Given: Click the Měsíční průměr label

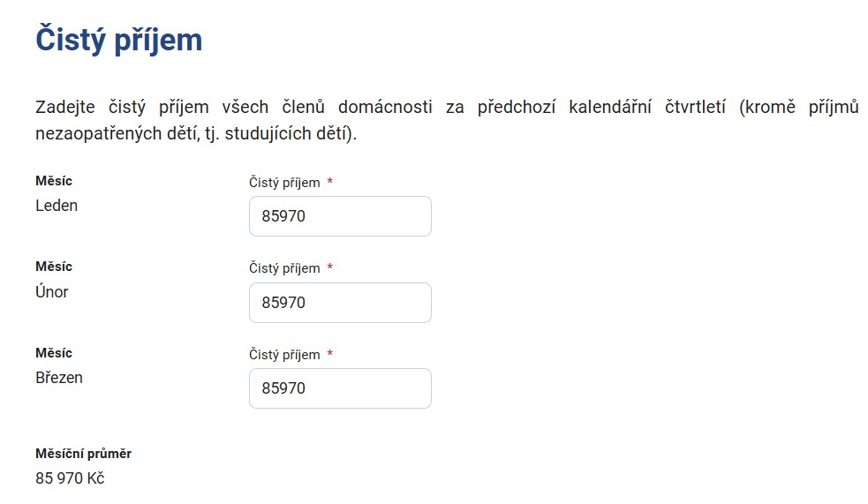Looking at the screenshot, I should (x=83, y=454).
